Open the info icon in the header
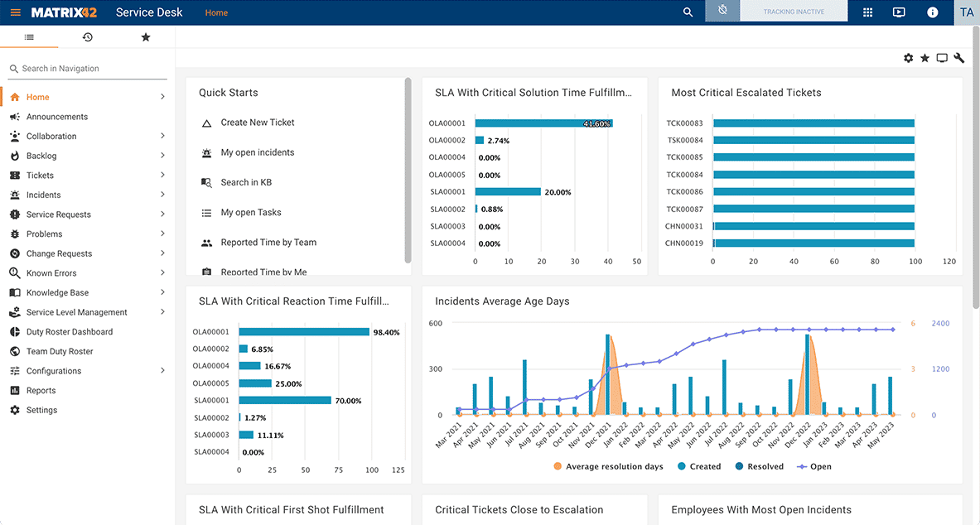The width and height of the screenshot is (980, 525). click(x=932, y=12)
